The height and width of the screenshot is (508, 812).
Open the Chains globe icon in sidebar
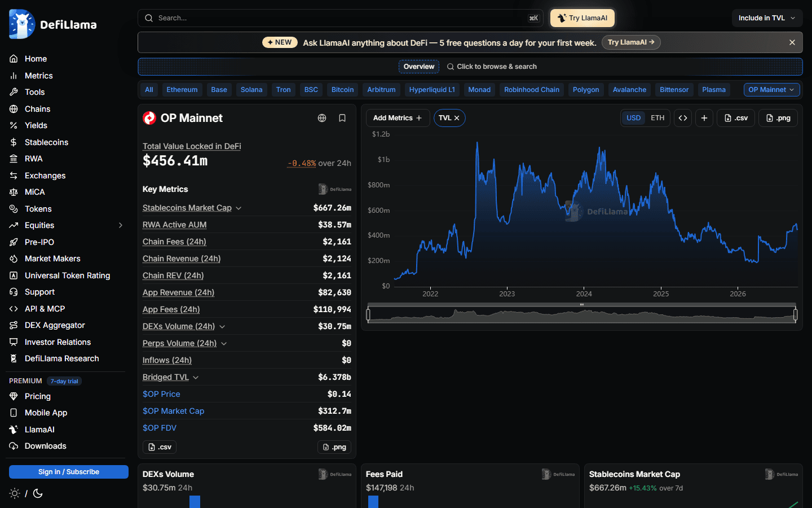pos(14,109)
